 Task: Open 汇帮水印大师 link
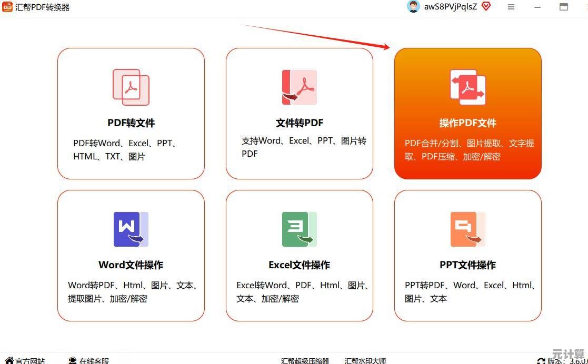tap(365, 361)
